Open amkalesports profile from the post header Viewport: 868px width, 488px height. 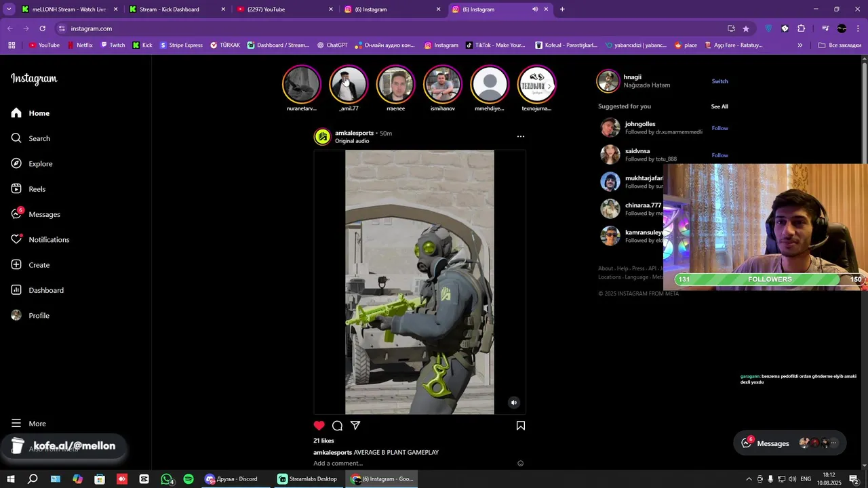pos(354,133)
